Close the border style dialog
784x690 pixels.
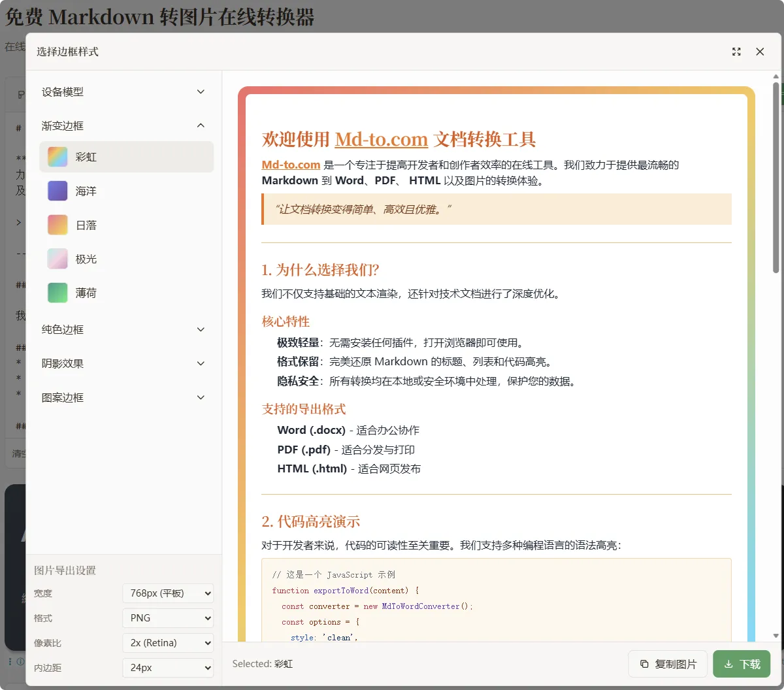(x=760, y=52)
